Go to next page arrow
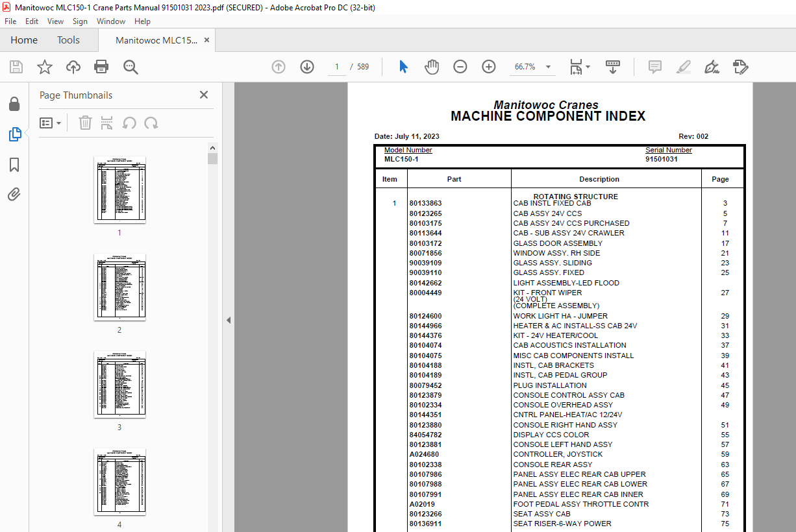 (307, 67)
